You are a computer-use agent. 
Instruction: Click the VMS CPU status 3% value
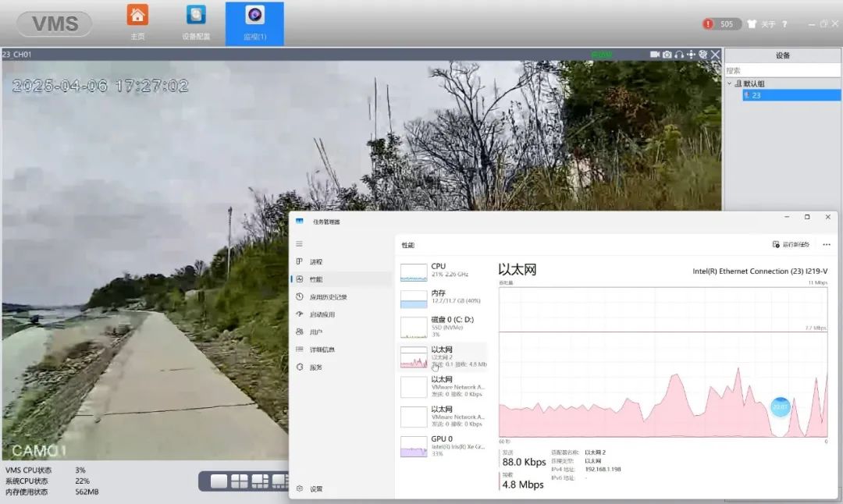80,470
